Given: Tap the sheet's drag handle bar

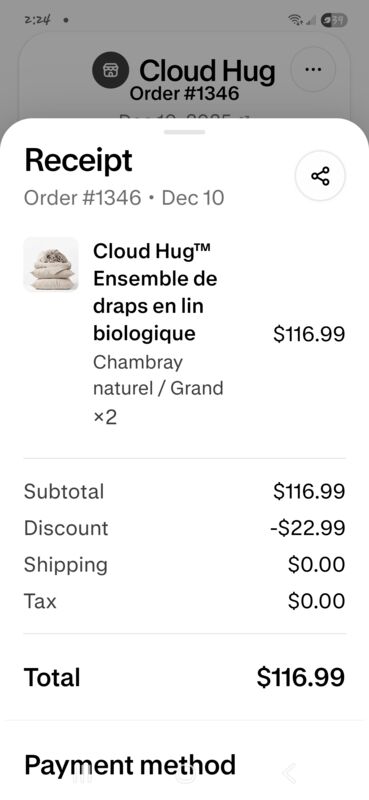Looking at the screenshot, I should coord(184,132).
